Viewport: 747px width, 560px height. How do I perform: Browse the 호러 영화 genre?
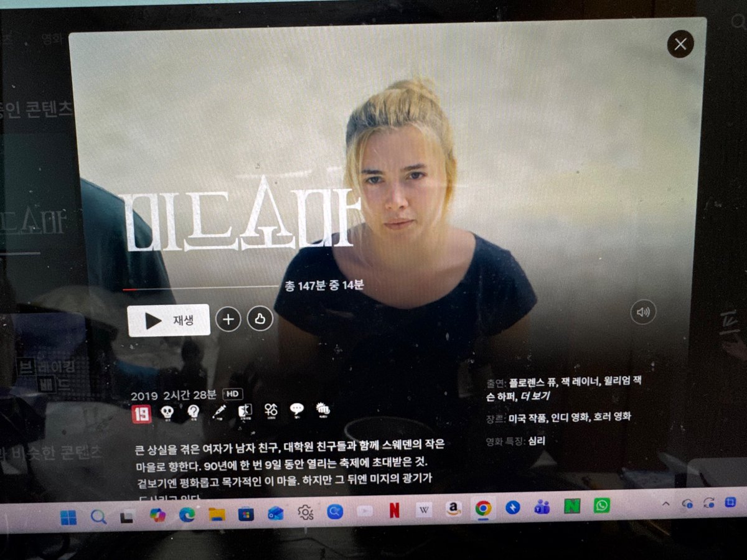coord(614,417)
